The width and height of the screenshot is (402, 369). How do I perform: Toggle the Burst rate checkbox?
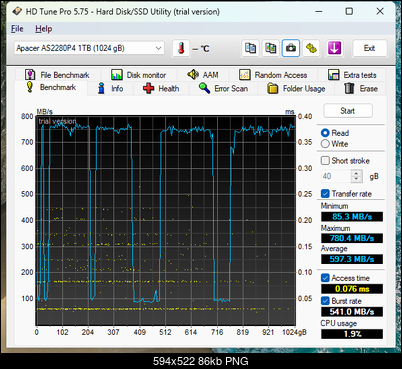[x=325, y=301]
